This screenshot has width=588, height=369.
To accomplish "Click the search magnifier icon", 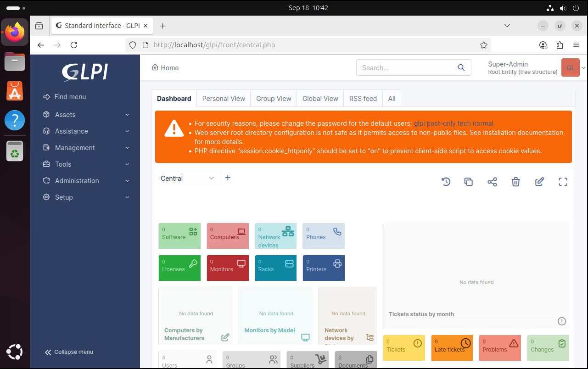I will [x=461, y=67].
